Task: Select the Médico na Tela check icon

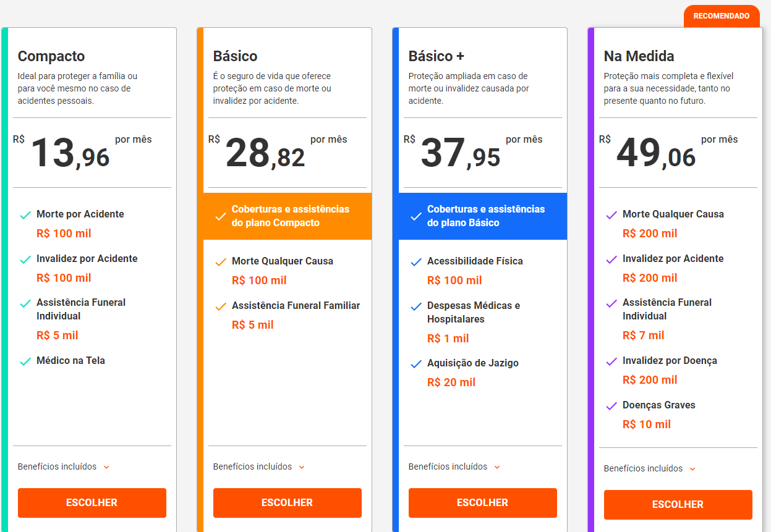Action: (x=25, y=360)
